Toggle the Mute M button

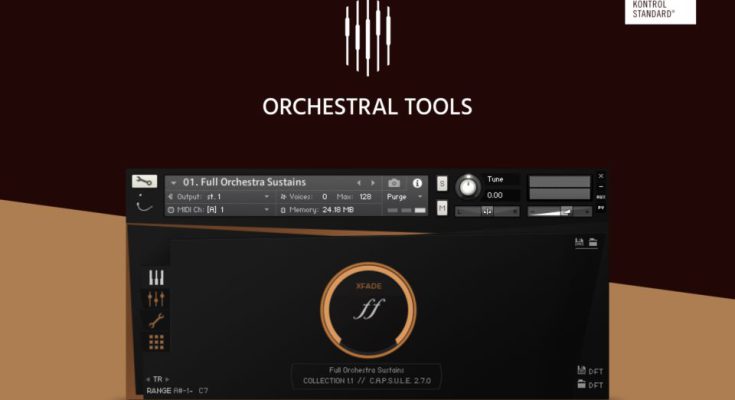click(x=442, y=208)
